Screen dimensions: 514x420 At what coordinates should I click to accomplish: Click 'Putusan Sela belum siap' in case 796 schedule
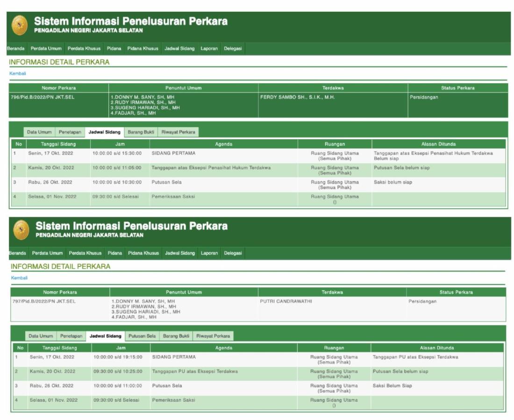click(402, 168)
